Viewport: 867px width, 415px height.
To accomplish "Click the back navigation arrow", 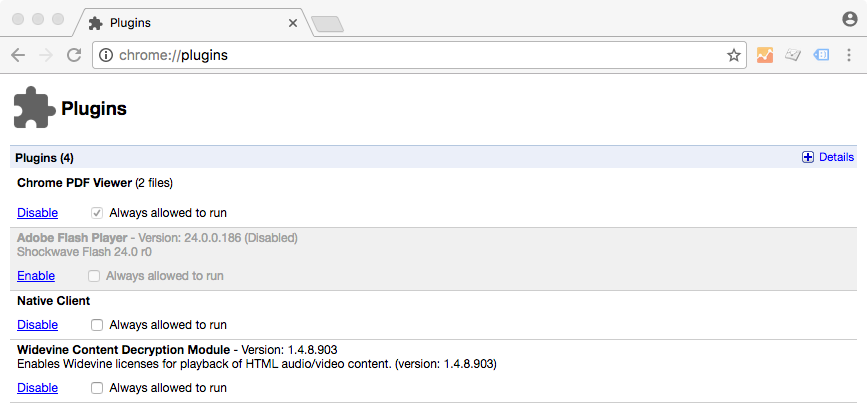I will tap(18, 55).
